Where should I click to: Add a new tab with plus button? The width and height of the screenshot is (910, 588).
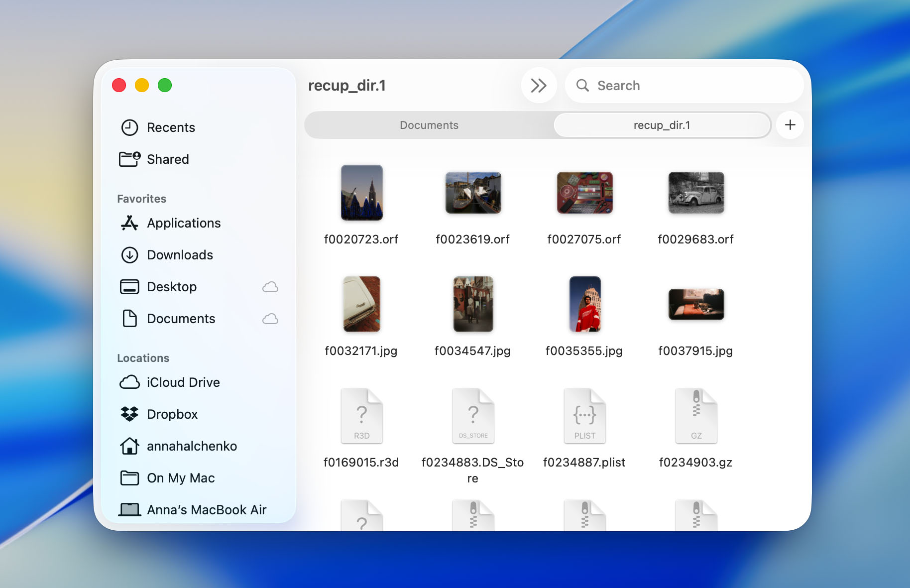tap(790, 125)
